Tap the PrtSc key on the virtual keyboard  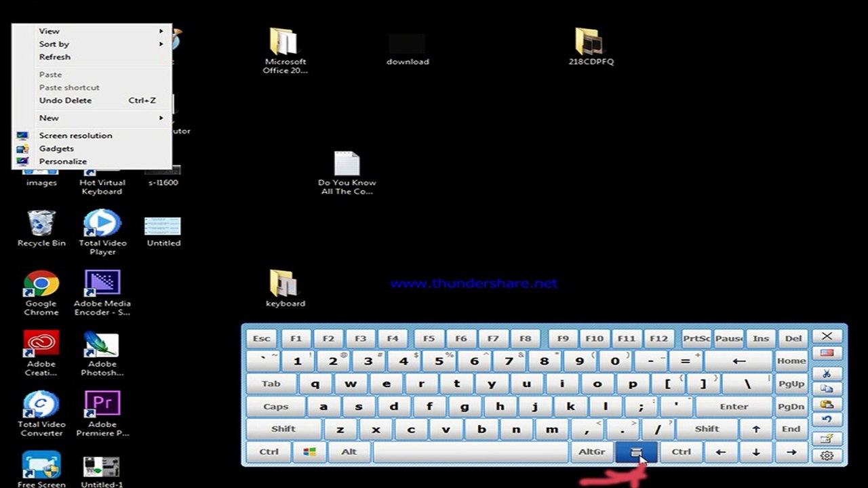tap(696, 339)
